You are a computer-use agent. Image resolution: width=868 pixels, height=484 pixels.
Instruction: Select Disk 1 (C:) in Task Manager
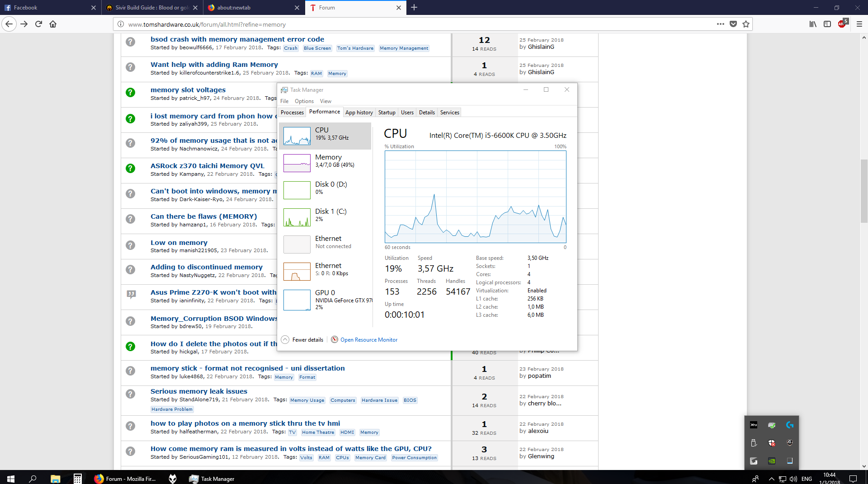(x=325, y=217)
